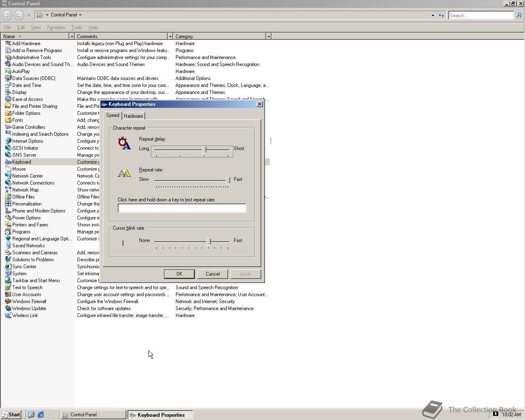Select the Speed tab
The image size is (525, 420).
point(112,115)
